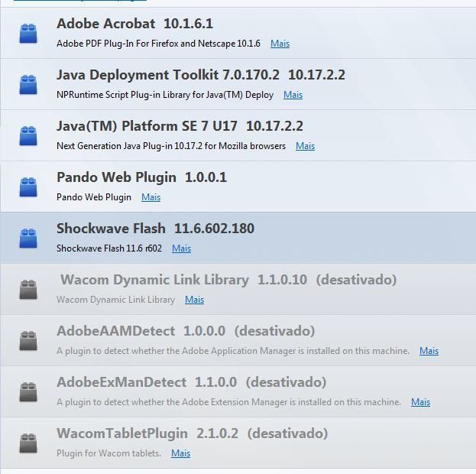This screenshot has height=474, width=476.
Task: Open Mais link for AdobeAAMDetect
Action: coord(429,351)
